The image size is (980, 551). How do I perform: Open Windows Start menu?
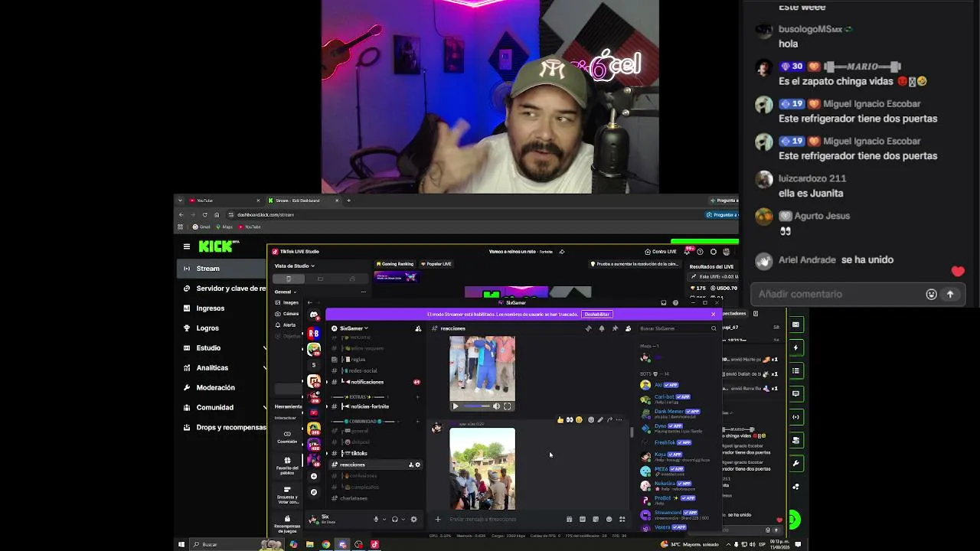click(x=181, y=545)
